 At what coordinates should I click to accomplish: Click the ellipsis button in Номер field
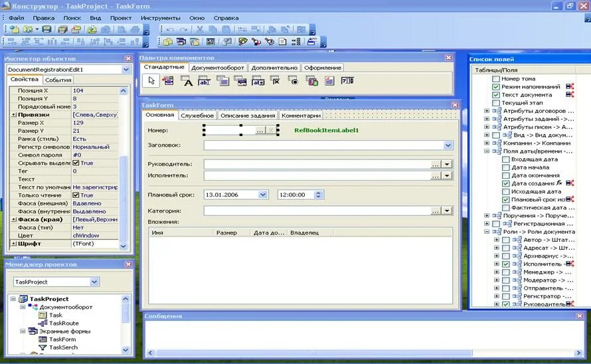pos(260,130)
